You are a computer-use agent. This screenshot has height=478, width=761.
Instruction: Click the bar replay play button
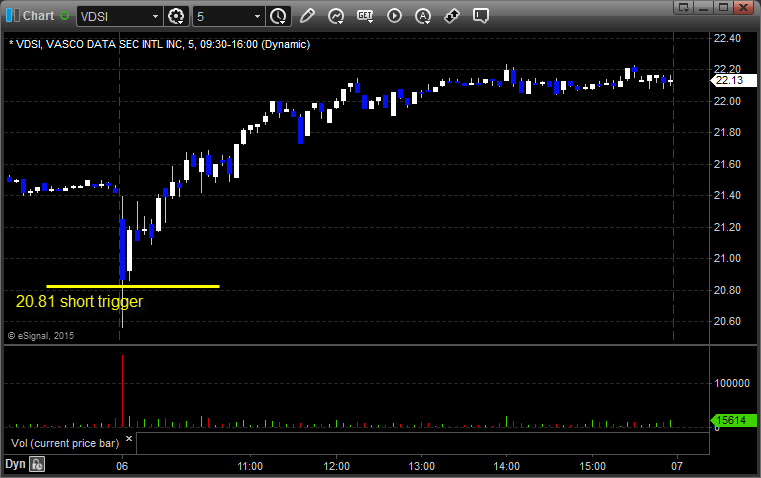[394, 16]
